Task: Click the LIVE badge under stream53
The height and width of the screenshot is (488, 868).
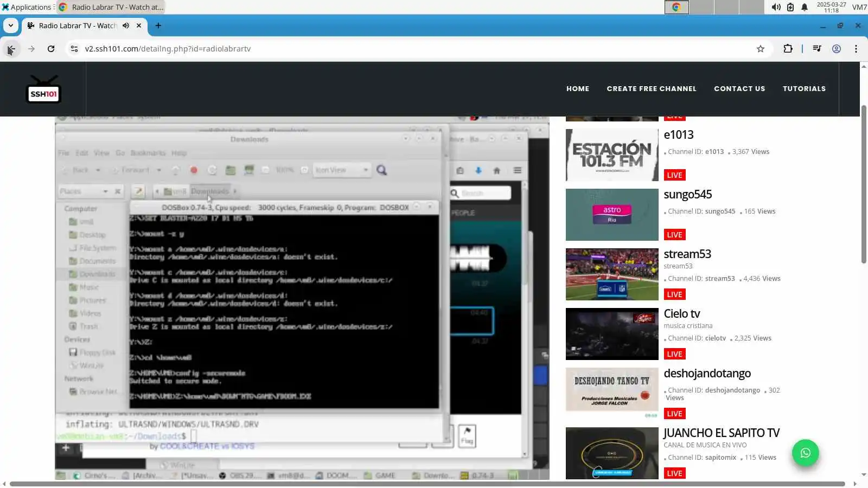Action: point(674,294)
